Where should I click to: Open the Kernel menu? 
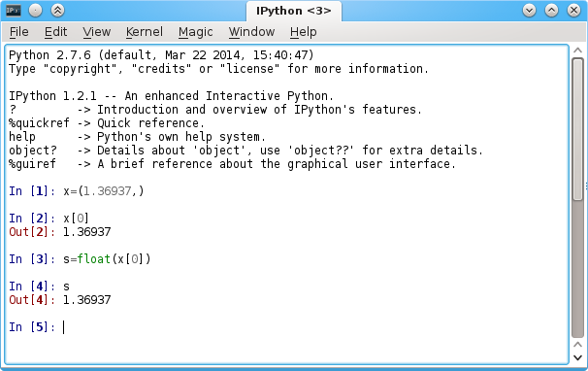(x=144, y=32)
